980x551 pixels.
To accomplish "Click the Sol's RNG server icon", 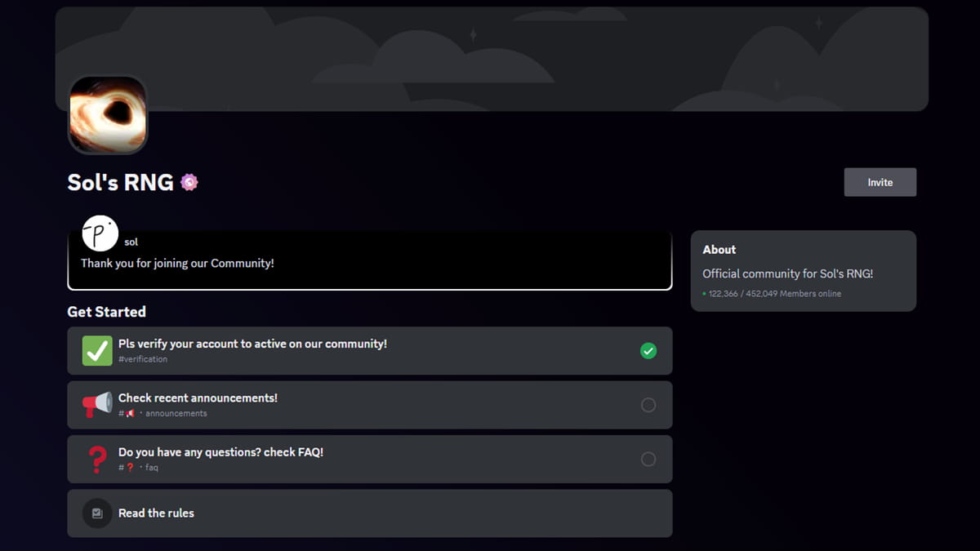I will (x=108, y=114).
